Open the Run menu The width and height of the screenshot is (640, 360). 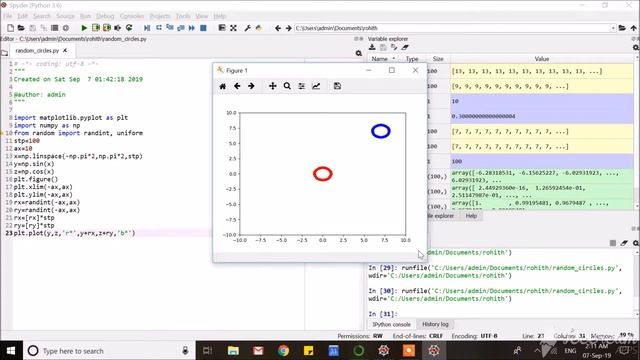85,16
